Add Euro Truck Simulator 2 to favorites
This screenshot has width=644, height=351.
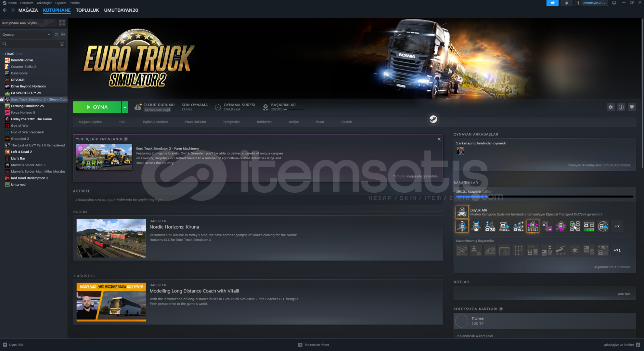(x=632, y=107)
